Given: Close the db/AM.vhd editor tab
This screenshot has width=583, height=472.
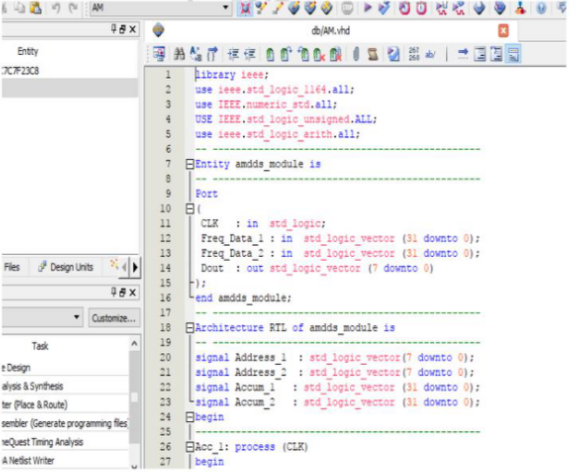Looking at the screenshot, I should point(503,30).
